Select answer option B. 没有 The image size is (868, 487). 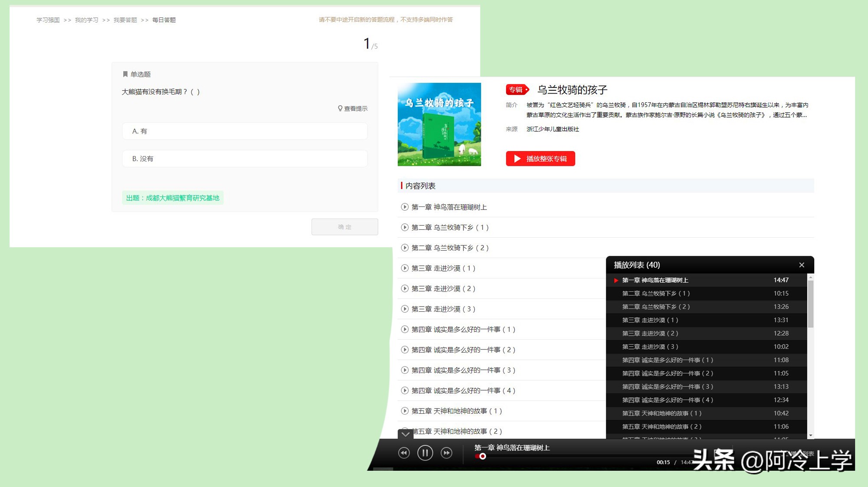[244, 158]
